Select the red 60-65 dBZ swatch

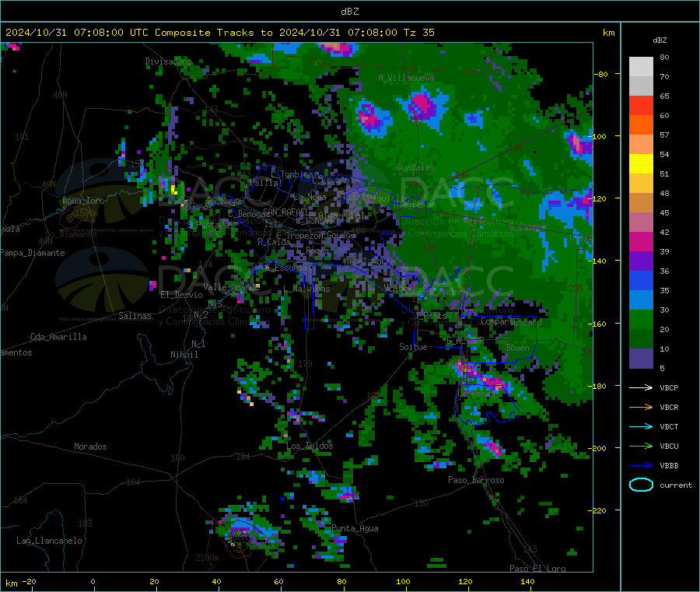[x=641, y=105]
